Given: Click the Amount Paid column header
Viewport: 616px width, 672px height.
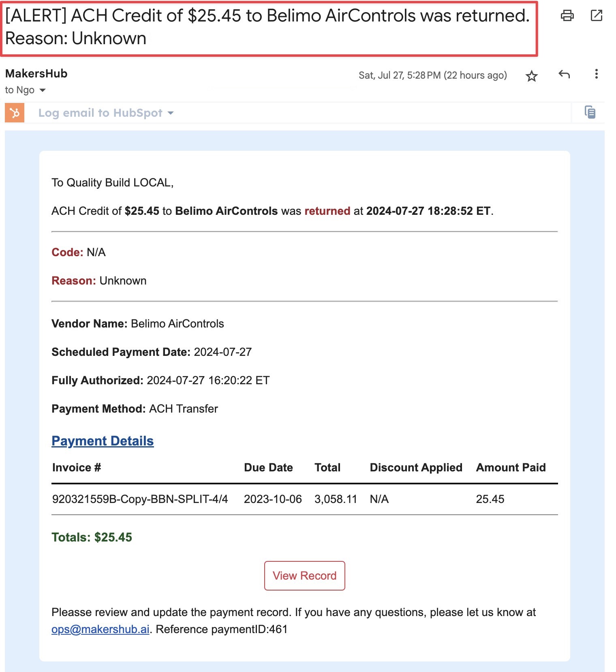Looking at the screenshot, I should (511, 467).
